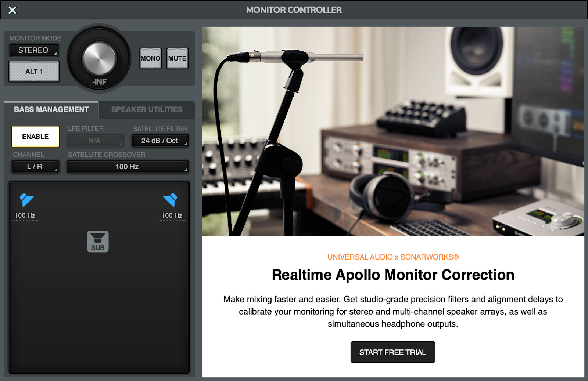Switch to the Bass Management tab

click(x=51, y=110)
